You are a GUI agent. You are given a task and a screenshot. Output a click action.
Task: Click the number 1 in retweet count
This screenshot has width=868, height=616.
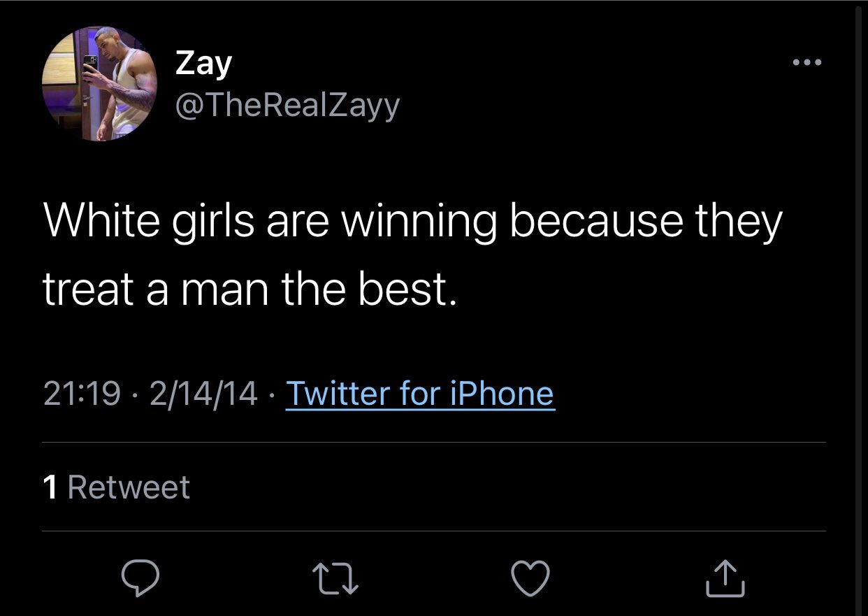pos(50,487)
